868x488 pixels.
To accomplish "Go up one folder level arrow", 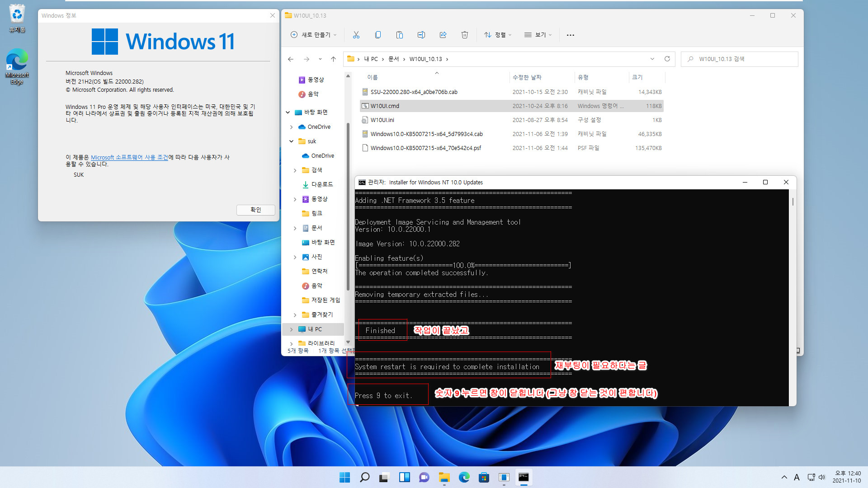I will pyautogui.click(x=333, y=59).
